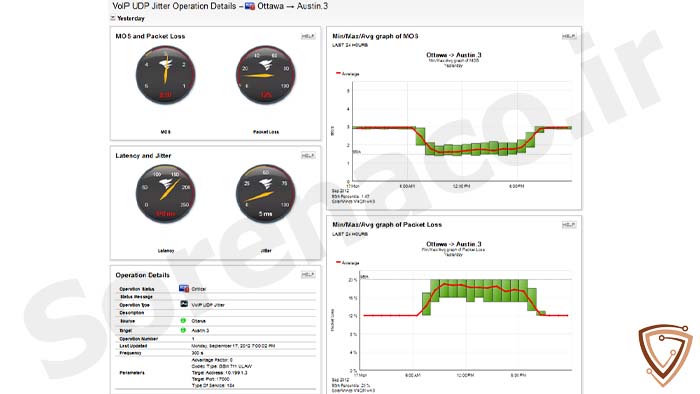Click the Operation Number value 1
This screenshot has height=394, width=700.
click(x=193, y=339)
